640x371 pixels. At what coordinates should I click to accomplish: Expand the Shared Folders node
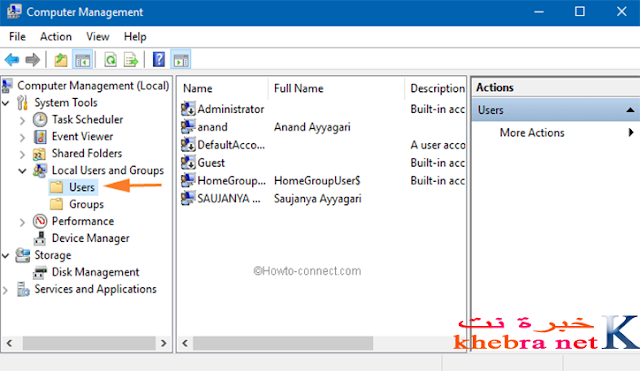(22, 155)
